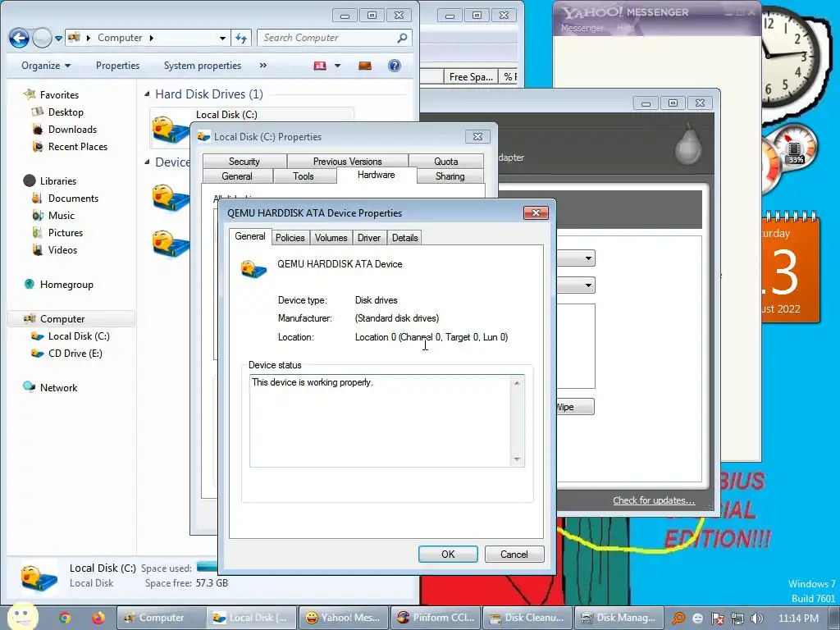The height and width of the screenshot is (630, 840).
Task: Select Homegroup in the sidebar
Action: coord(66,285)
